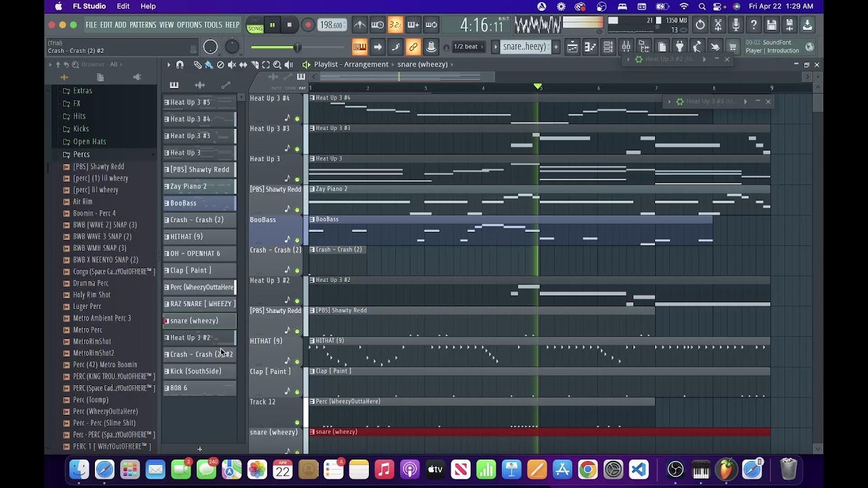
Task: Select the Mute tool in playlist toolbar
Action: [232, 64]
